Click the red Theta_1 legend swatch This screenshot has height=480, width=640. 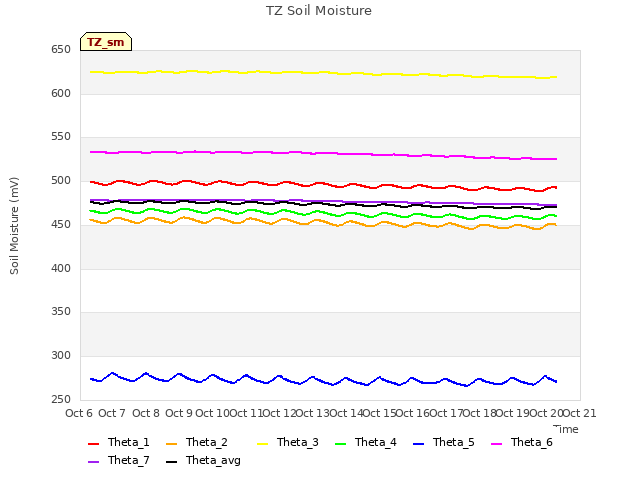93,444
